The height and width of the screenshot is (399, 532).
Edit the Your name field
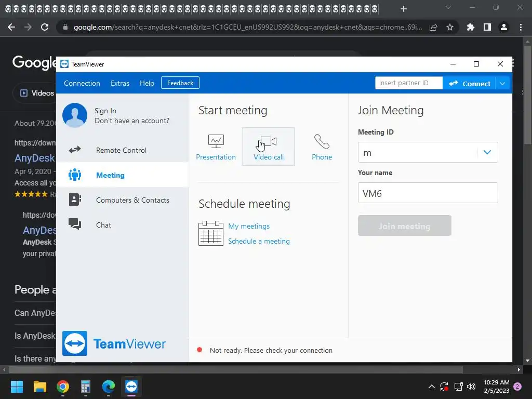[x=428, y=193]
